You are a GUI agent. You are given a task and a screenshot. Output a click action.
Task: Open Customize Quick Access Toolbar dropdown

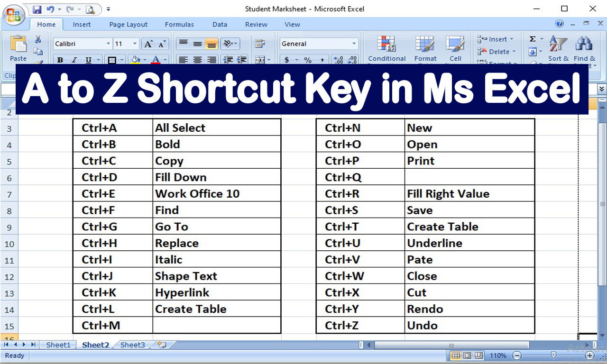pyautogui.click(x=109, y=9)
